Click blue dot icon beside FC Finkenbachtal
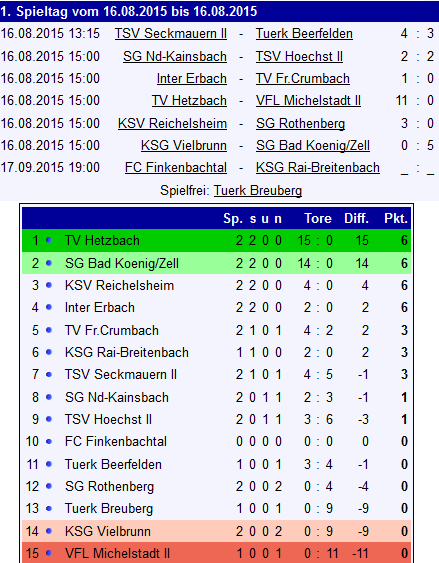The height and width of the screenshot is (563, 439). coord(49,442)
